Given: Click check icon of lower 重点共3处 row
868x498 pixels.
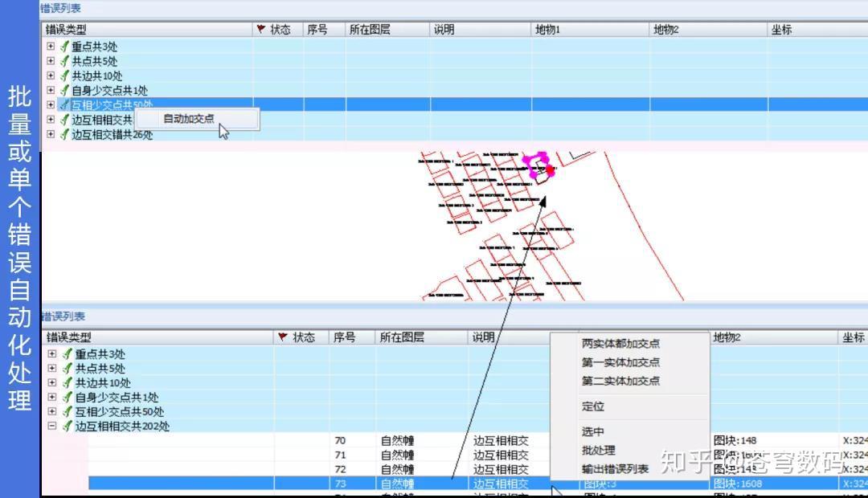Looking at the screenshot, I should (x=68, y=353).
